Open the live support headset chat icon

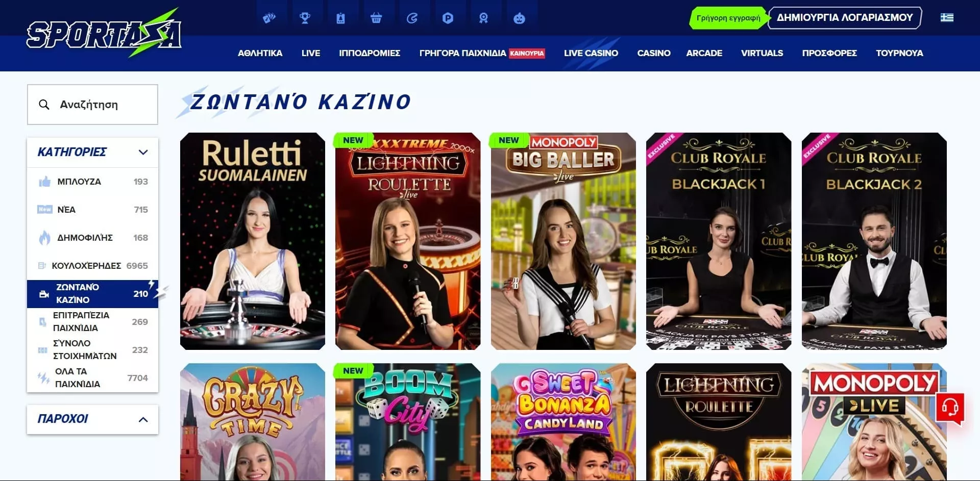[x=950, y=408]
